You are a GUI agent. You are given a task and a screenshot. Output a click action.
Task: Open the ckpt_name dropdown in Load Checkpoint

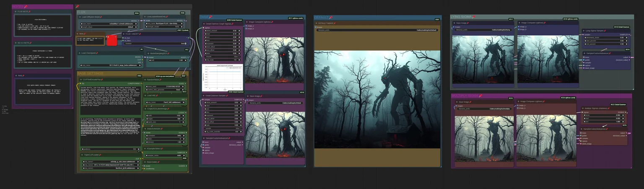point(110,65)
